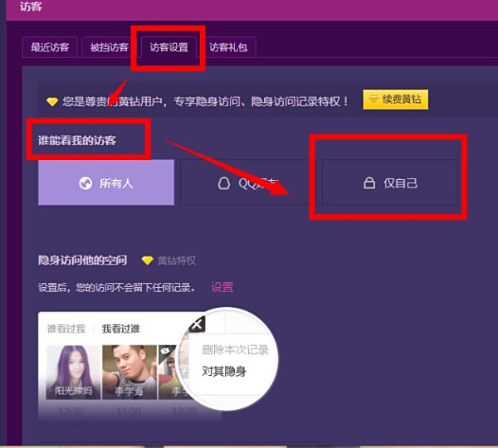Select the 访客设置 tab

(x=168, y=47)
